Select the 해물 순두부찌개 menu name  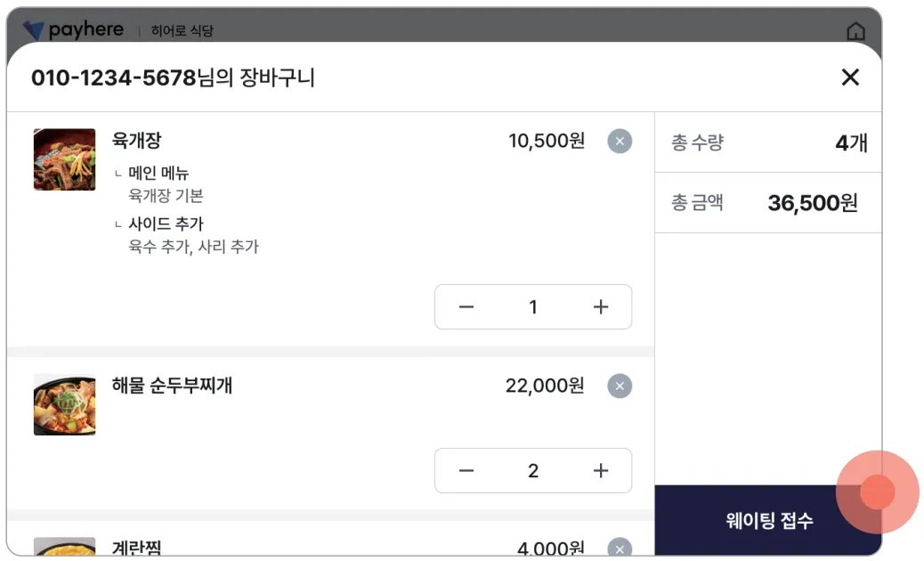172,386
